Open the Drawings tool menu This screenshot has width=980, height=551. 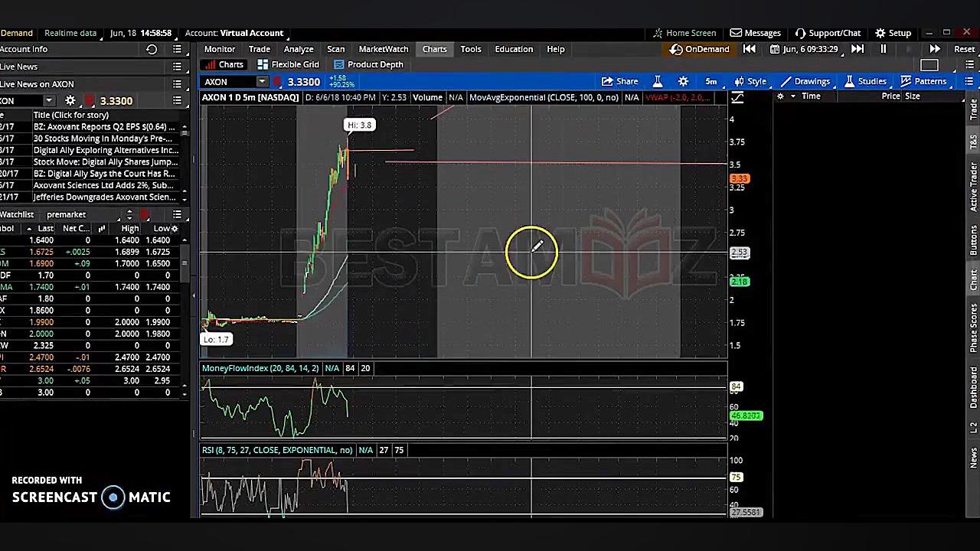(805, 81)
